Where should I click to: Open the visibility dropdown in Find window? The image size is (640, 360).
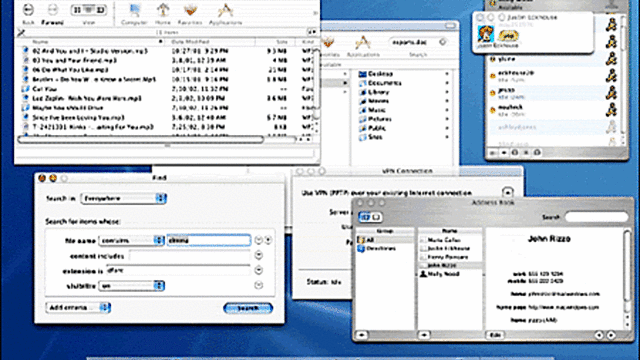click(x=131, y=286)
